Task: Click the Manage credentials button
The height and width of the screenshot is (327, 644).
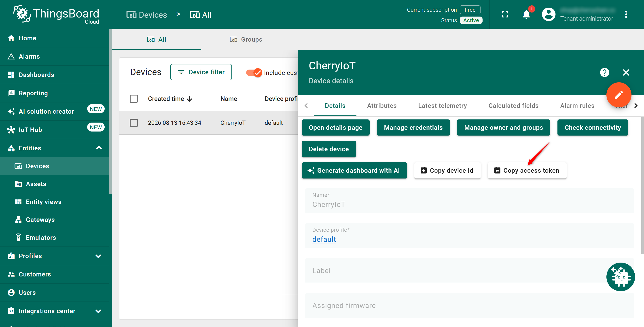Action: click(413, 127)
